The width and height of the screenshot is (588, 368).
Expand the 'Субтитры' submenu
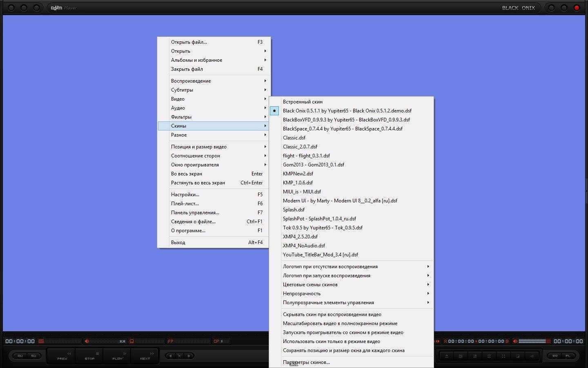point(214,90)
